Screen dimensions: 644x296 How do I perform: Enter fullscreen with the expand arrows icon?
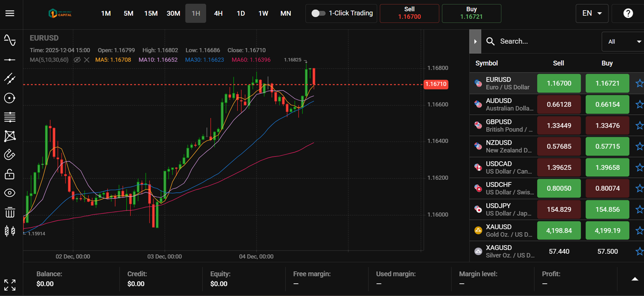click(10, 285)
